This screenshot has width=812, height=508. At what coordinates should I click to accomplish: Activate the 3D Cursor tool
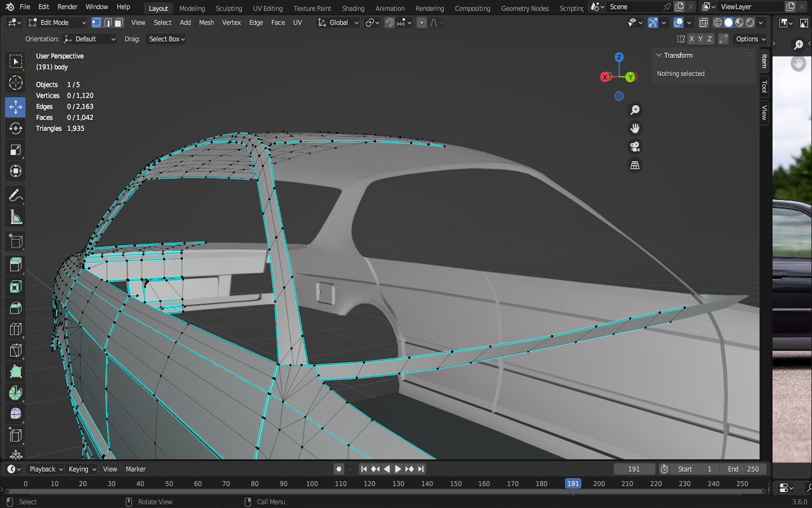coord(16,83)
